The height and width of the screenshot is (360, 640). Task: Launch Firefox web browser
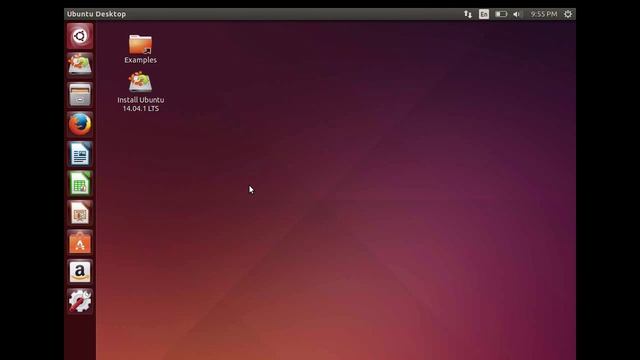[80, 124]
